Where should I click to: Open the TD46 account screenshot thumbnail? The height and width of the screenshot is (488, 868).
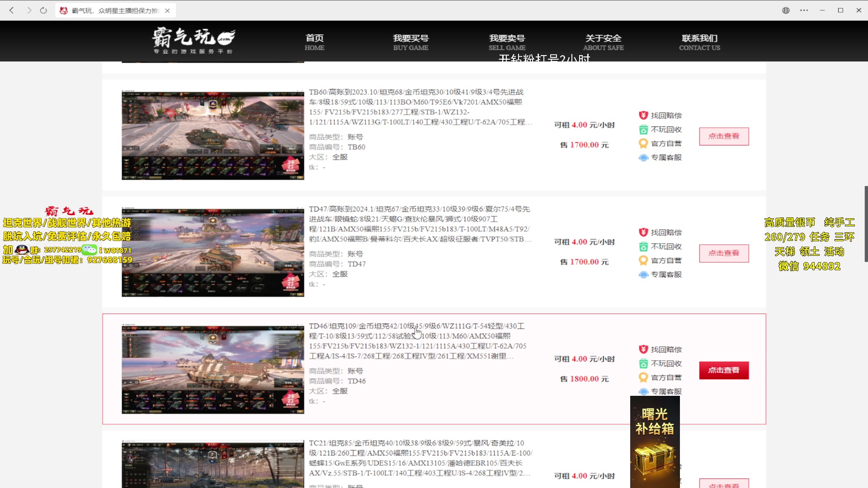click(x=213, y=369)
